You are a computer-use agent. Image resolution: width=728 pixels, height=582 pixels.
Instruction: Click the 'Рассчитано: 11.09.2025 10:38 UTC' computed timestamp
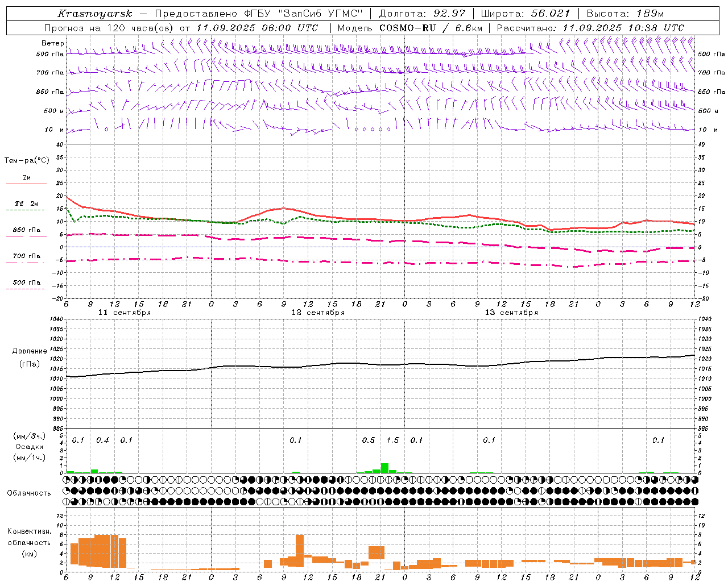pyautogui.click(x=590, y=28)
